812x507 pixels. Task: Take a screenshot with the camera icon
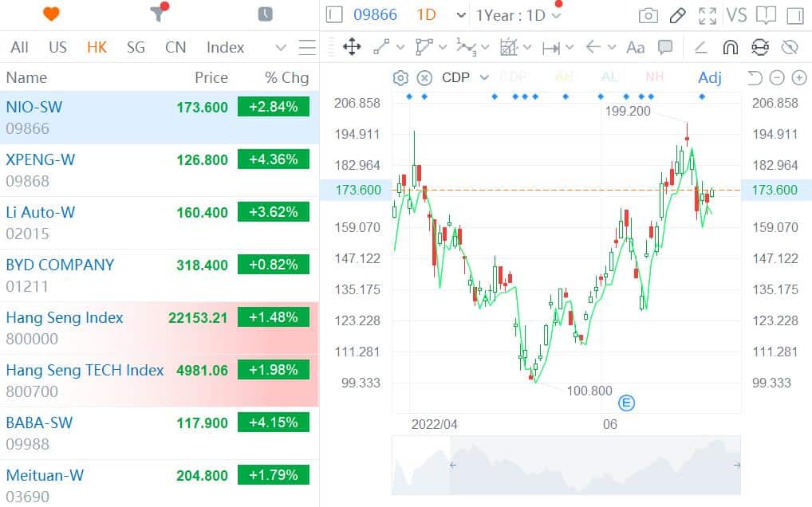coord(648,14)
